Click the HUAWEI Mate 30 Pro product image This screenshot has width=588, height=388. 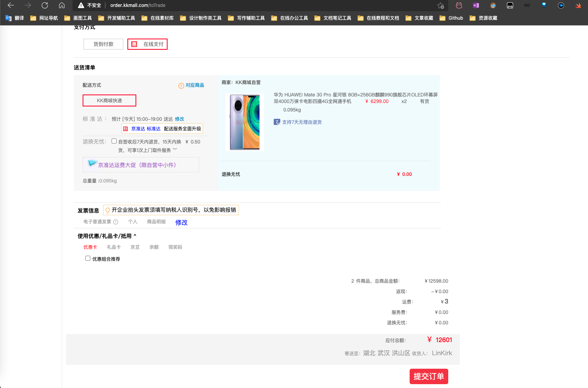pos(245,122)
